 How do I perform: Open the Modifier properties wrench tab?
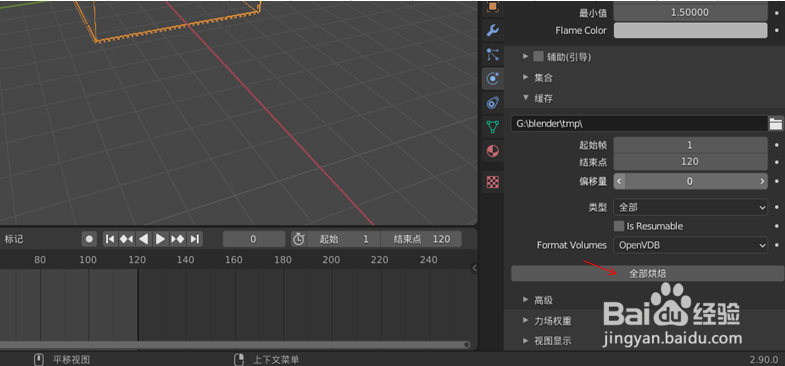coord(493,31)
